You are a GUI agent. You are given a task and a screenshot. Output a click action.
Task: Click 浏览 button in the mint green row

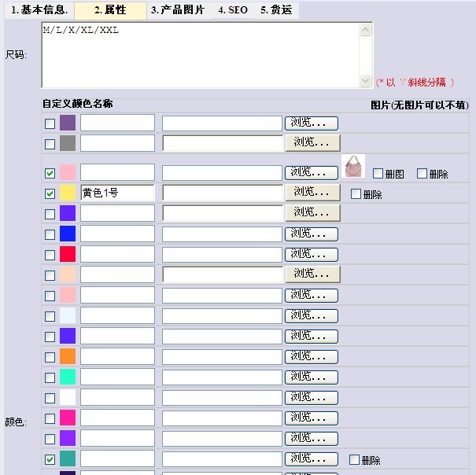point(312,377)
